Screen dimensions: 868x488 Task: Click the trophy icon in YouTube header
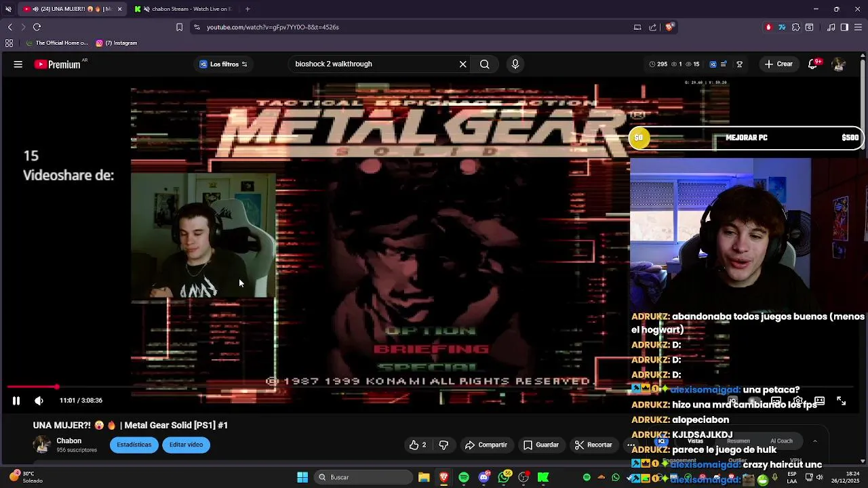740,64
